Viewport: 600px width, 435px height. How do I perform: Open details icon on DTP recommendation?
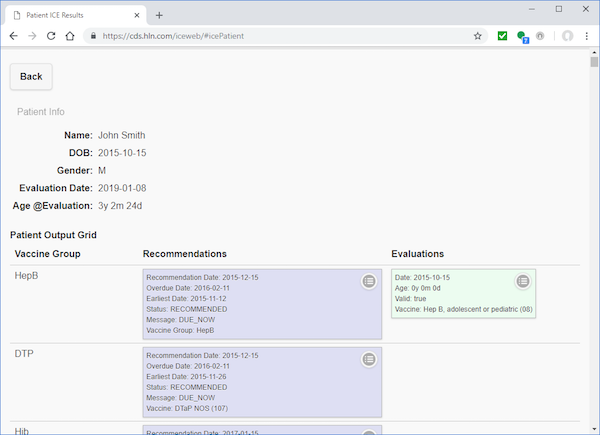click(x=369, y=359)
